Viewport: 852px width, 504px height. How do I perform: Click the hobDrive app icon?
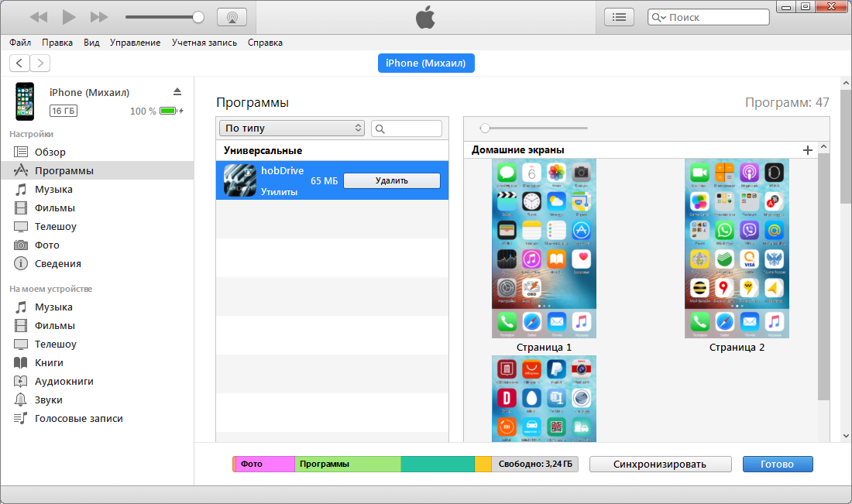(239, 180)
